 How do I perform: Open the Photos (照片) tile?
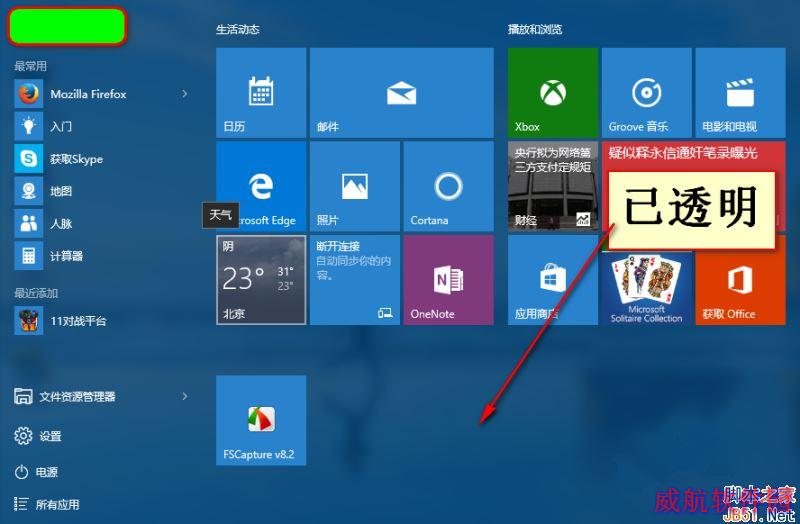[x=355, y=186]
